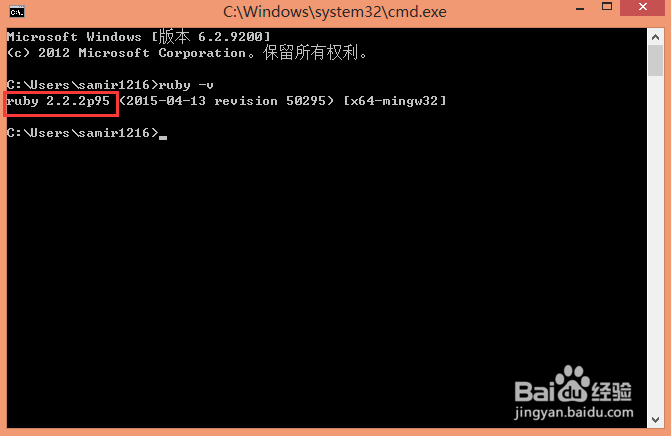The image size is (671, 436).
Task: Click the 经验 characters beside Baidu logo
Action: coord(612,391)
